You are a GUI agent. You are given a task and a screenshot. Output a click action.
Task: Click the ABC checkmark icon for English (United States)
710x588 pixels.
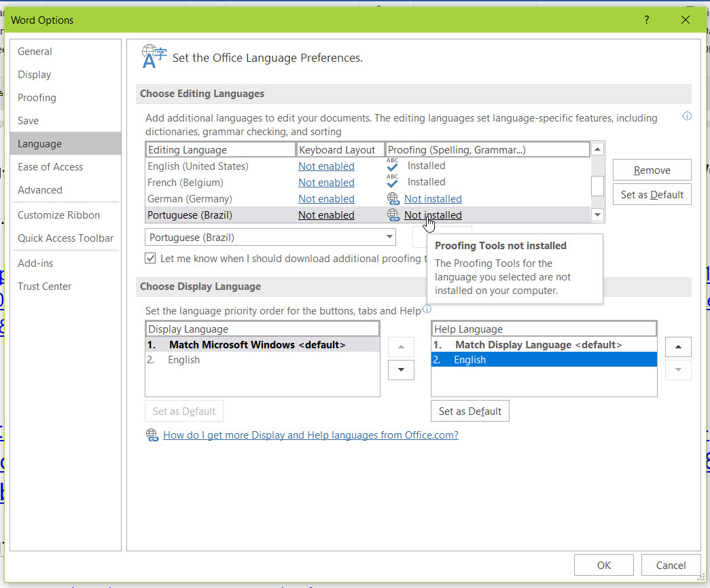pyautogui.click(x=393, y=165)
